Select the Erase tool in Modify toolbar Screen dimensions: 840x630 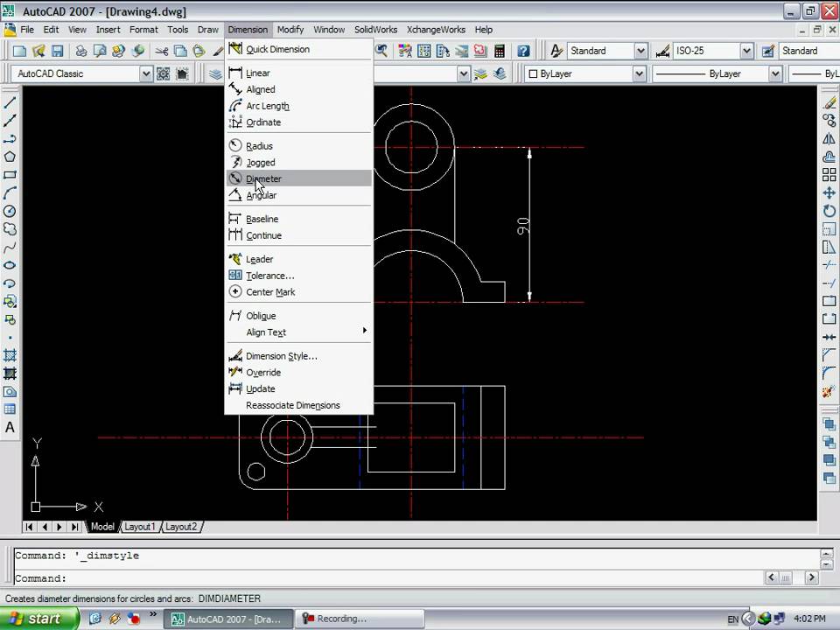click(x=829, y=103)
